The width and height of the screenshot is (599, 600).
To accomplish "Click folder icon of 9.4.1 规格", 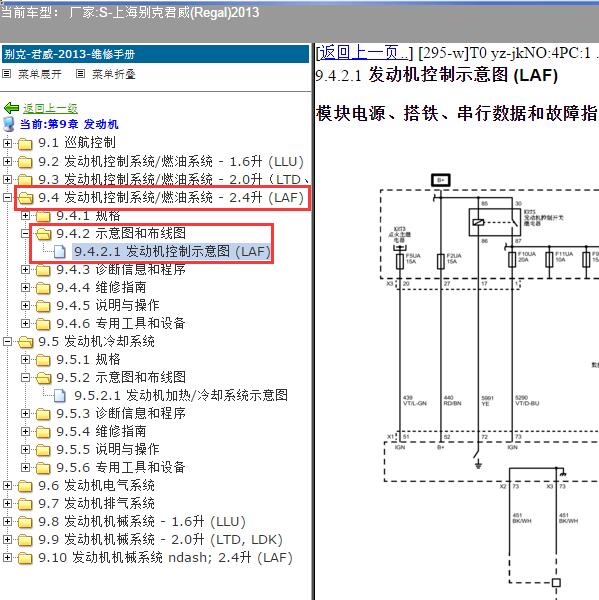I will tap(43, 216).
